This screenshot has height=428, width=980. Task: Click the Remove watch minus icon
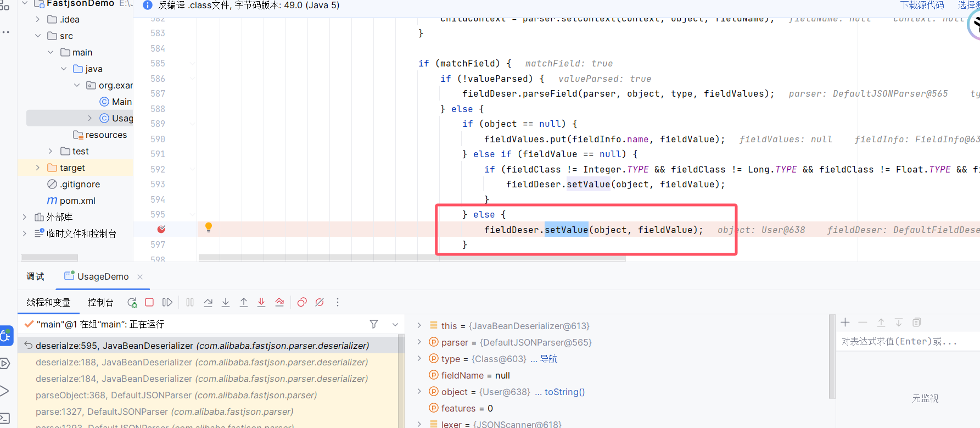(x=863, y=323)
